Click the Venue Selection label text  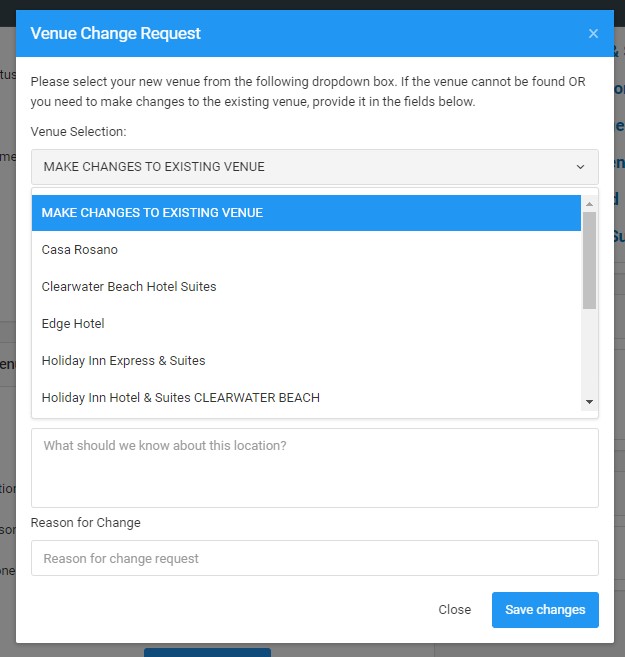pos(78,132)
